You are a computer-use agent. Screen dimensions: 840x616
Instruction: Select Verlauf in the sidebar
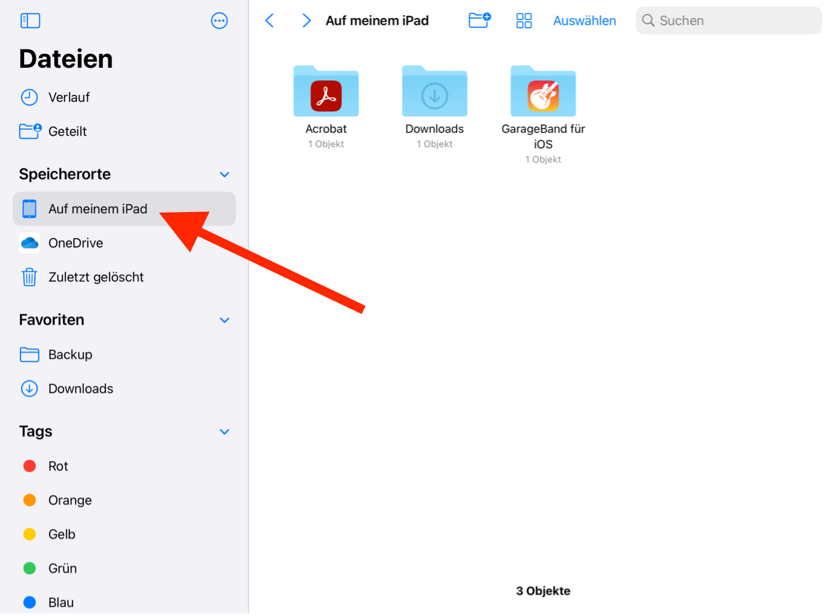pyautogui.click(x=68, y=97)
